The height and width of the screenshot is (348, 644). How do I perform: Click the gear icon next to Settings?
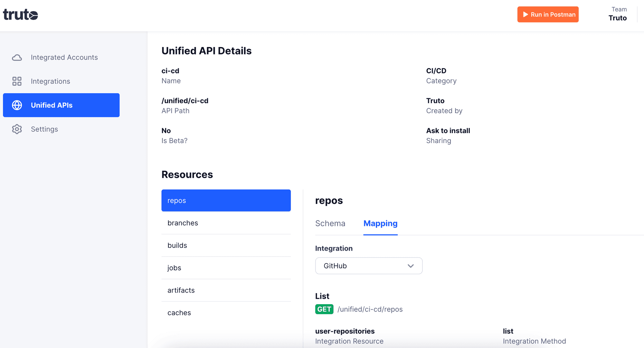17,129
